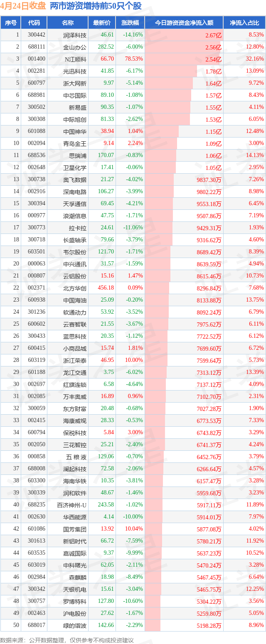Click net inflow 6773.53万
The height and width of the screenshot is (644, 266).
(209, 421)
